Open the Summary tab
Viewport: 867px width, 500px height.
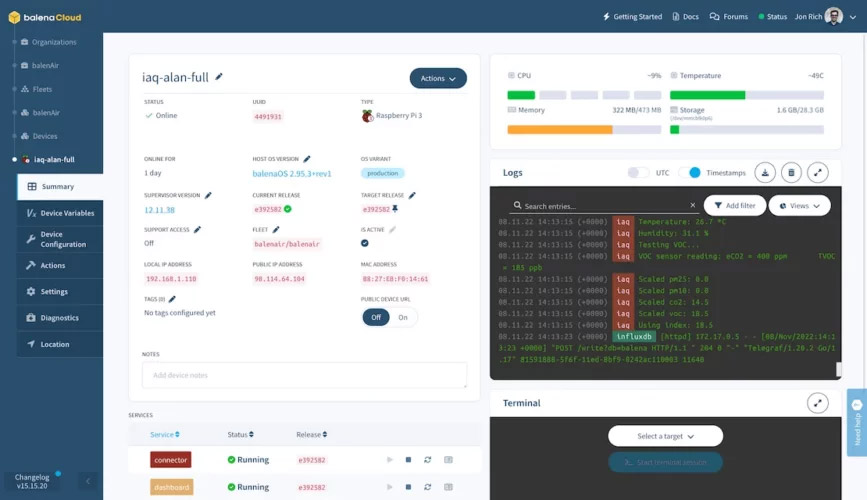coord(60,187)
